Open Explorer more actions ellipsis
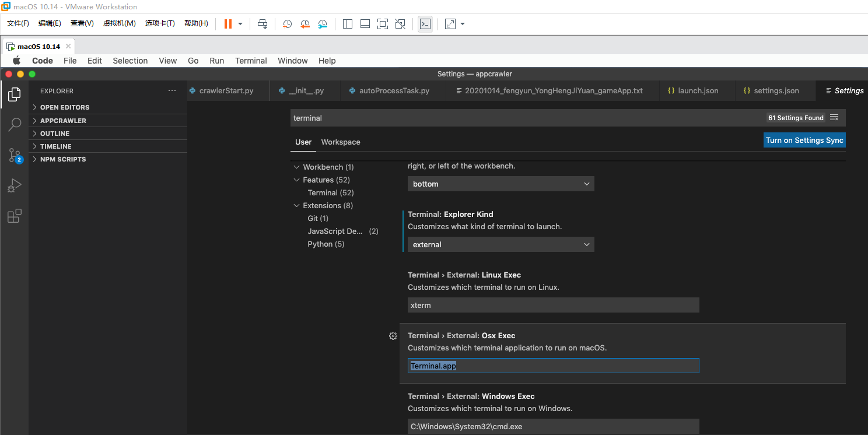The width and height of the screenshot is (868, 435). point(171,91)
